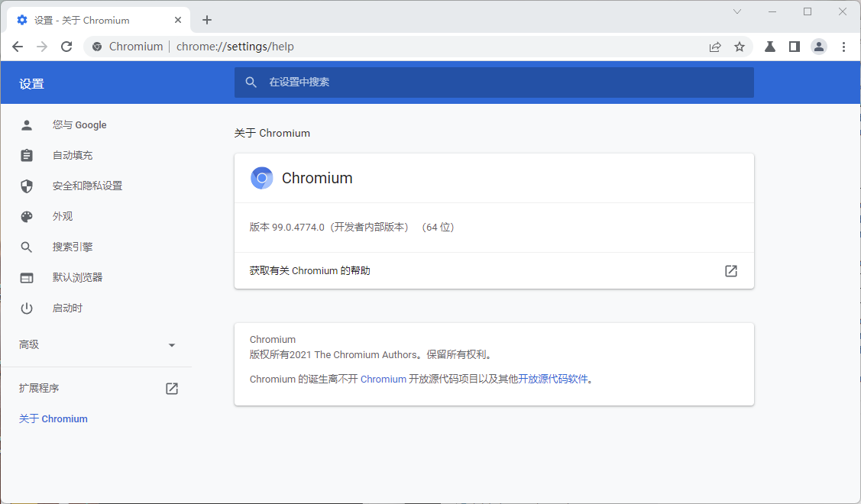The height and width of the screenshot is (504, 861).
Task: Click the bookmark star icon
Action: coord(739,47)
